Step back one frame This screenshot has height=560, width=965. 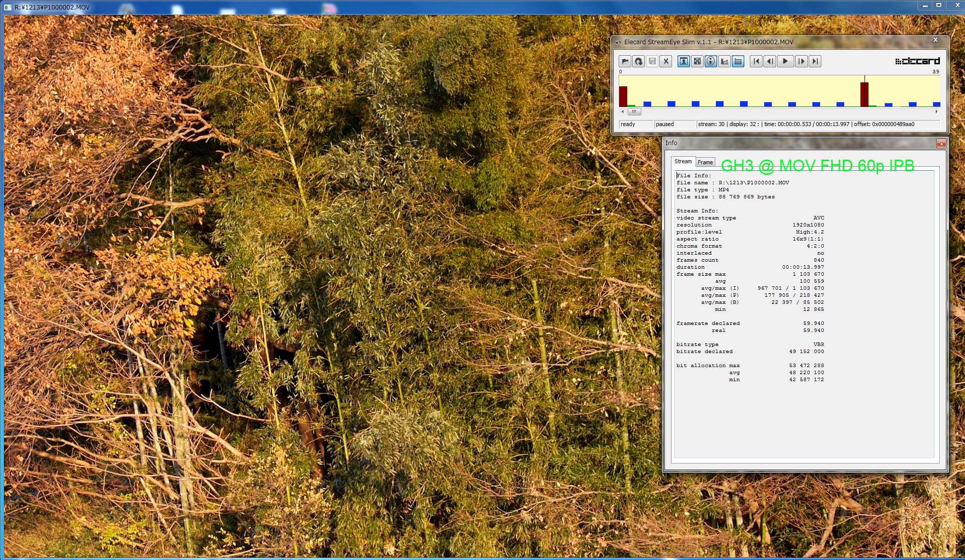[769, 61]
